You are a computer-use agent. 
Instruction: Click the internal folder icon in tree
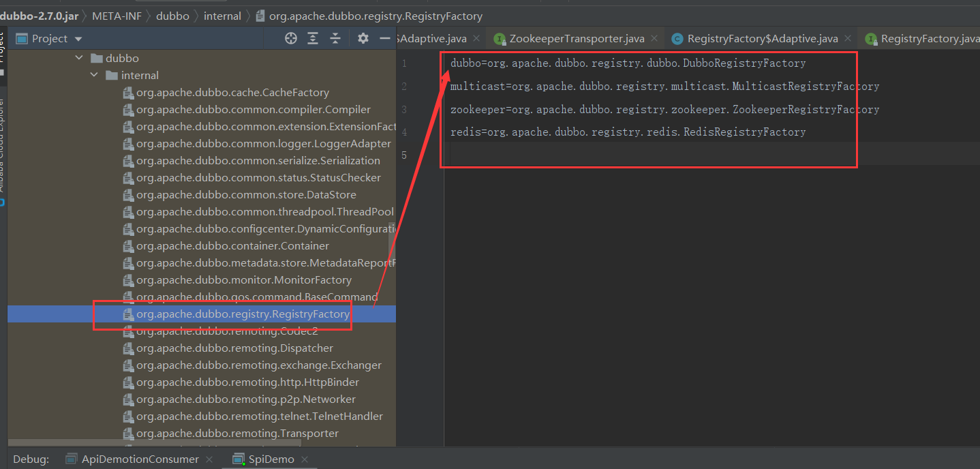(111, 76)
